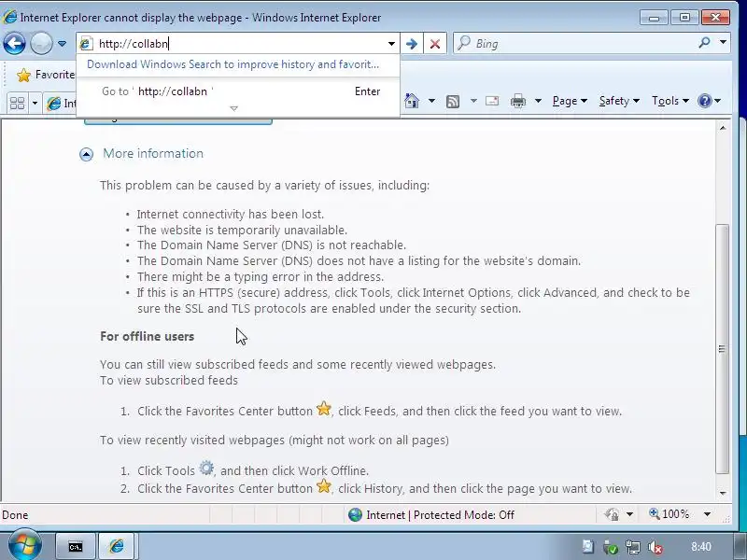747x560 pixels.
Task: Open the Page menu
Action: point(570,101)
